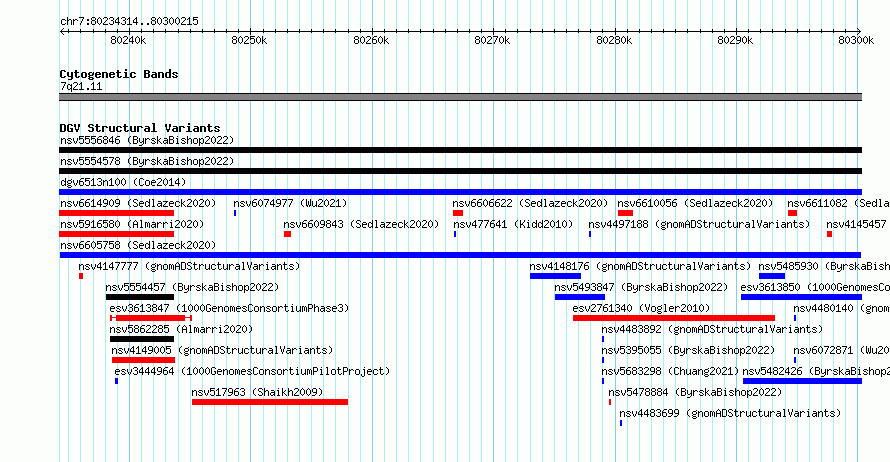Viewport: 890px width, 462px height.
Task: Click the blue tick under nsv477641
Action: click(x=455, y=234)
